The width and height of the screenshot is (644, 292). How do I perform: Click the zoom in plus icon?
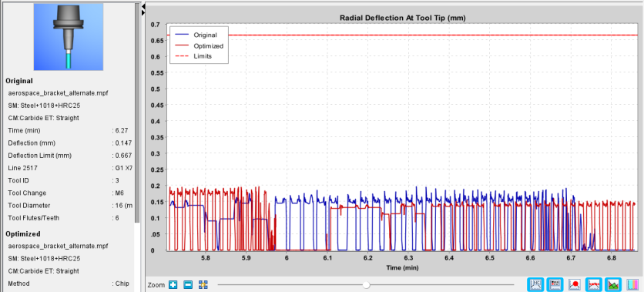pos(173,284)
